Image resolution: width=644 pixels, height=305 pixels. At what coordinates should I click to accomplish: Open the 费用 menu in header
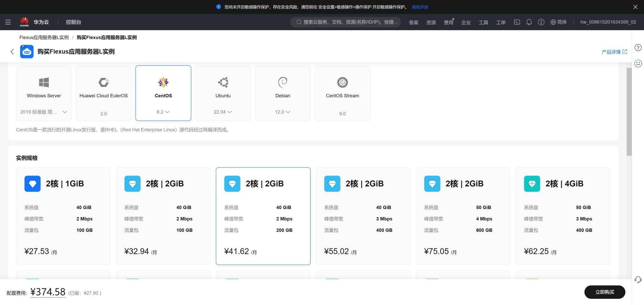click(x=448, y=22)
